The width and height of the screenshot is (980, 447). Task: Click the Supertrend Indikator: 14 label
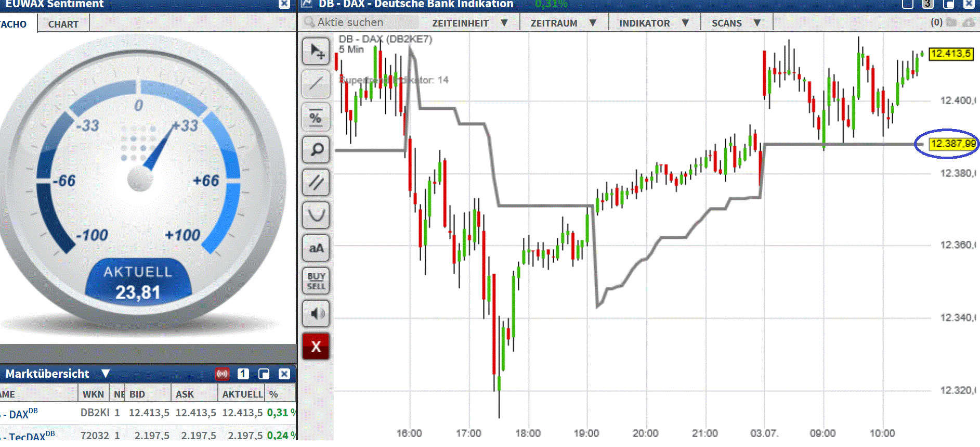click(394, 80)
